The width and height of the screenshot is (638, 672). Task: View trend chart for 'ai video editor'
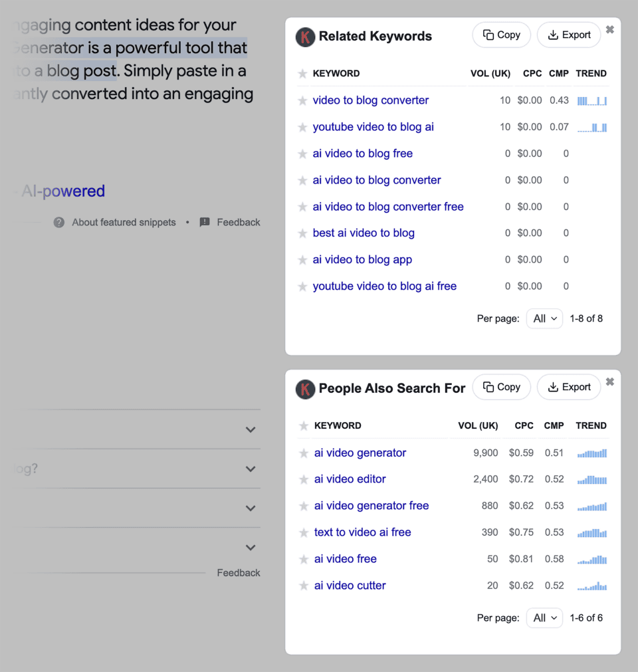point(591,480)
